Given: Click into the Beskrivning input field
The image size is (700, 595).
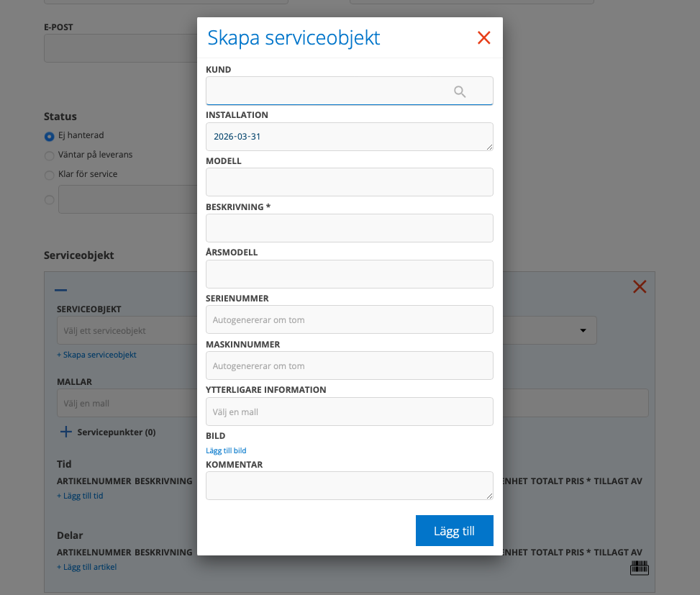Looking at the screenshot, I should (x=349, y=228).
